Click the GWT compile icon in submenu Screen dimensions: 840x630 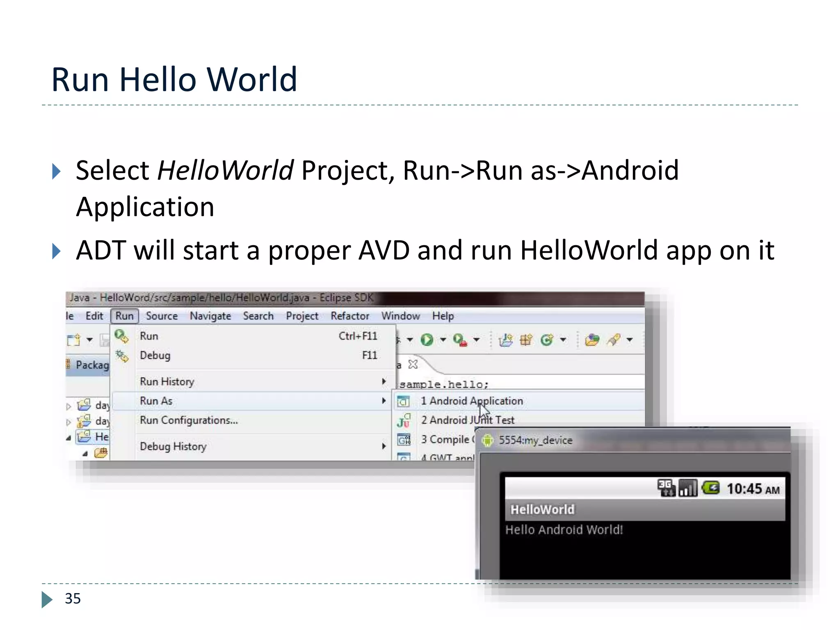[404, 440]
